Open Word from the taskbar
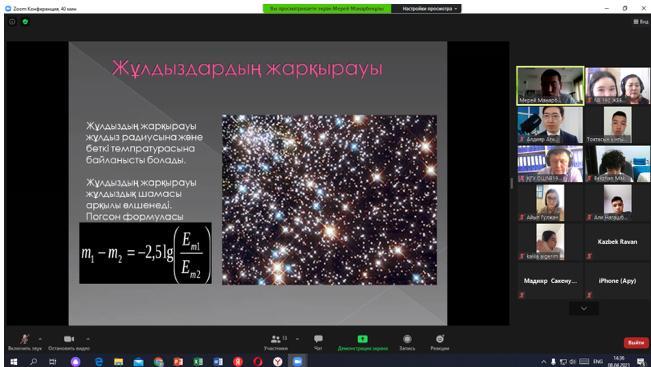 (218, 362)
